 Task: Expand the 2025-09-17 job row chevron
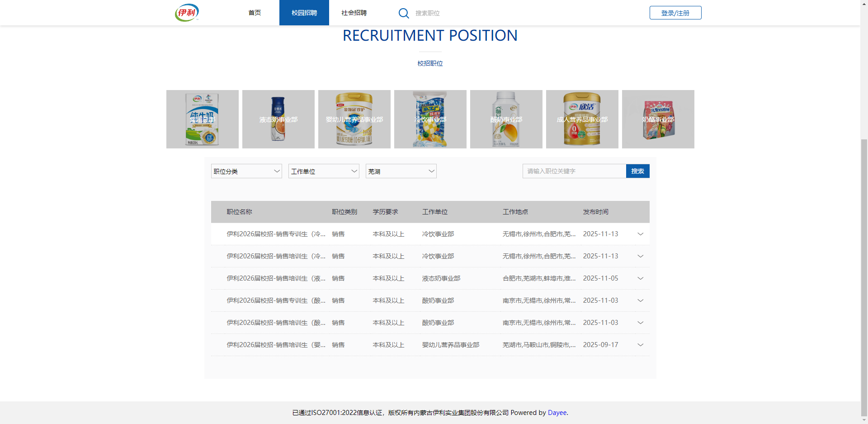640,345
